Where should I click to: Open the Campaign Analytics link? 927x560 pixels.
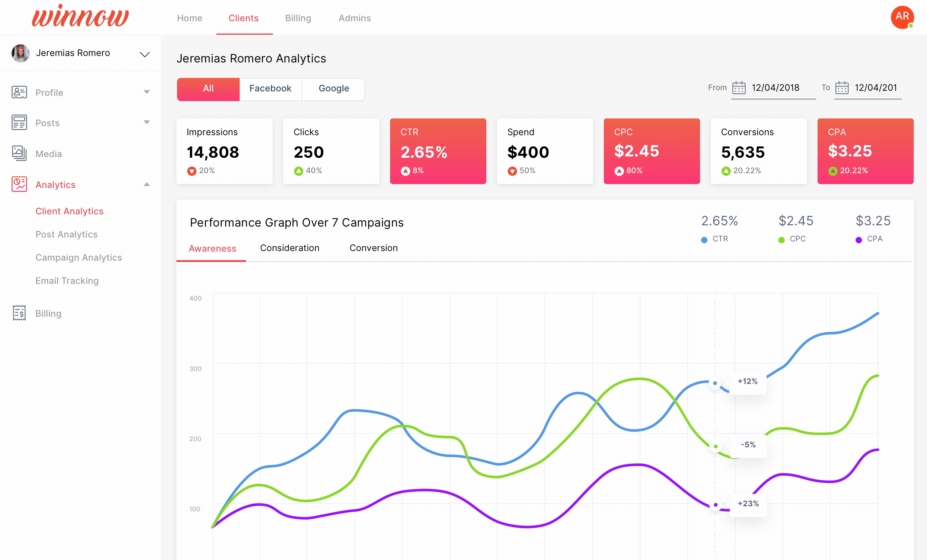click(79, 257)
